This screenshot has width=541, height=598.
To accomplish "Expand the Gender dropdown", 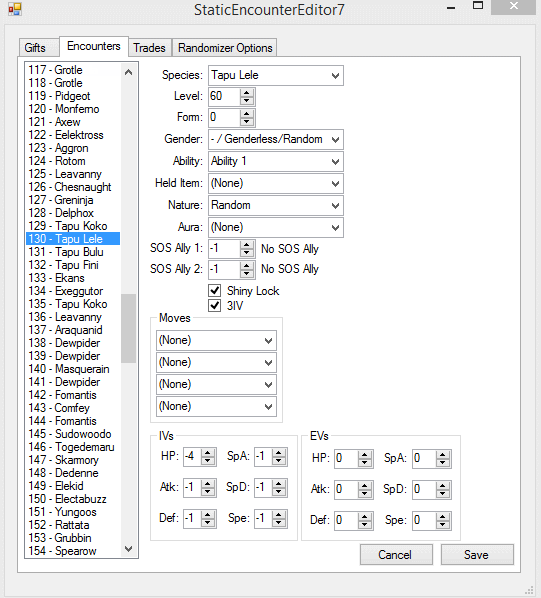I will (276, 140).
